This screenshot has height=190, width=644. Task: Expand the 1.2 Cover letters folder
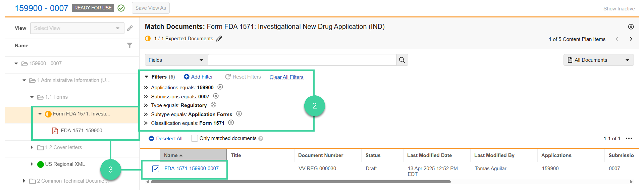pyautogui.click(x=32, y=147)
